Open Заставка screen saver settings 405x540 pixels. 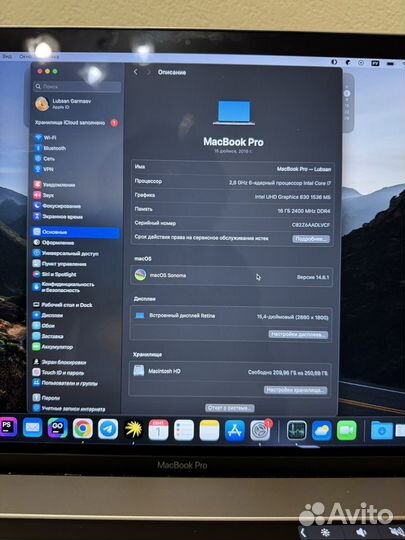[x=48, y=336]
